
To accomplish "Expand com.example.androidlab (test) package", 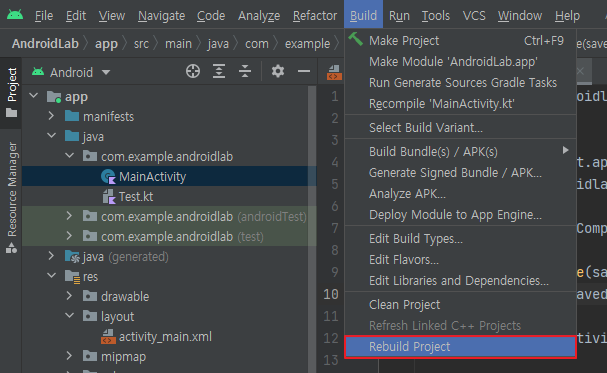I will tap(69, 236).
